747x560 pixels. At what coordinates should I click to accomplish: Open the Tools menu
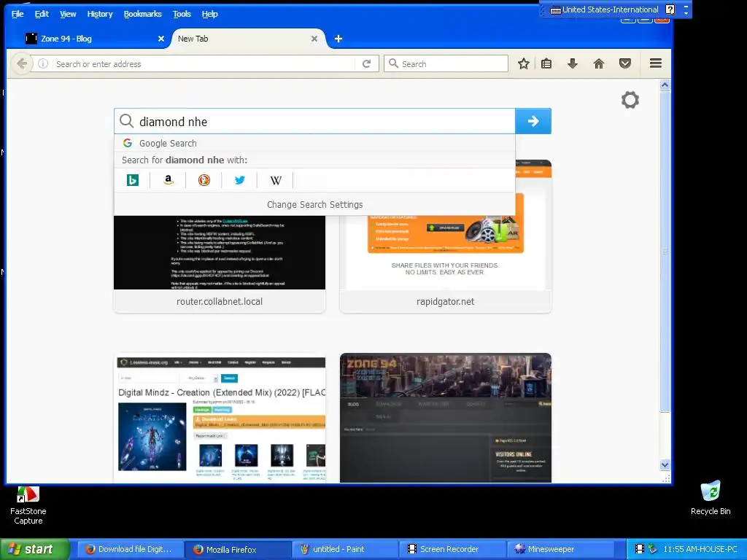point(182,14)
